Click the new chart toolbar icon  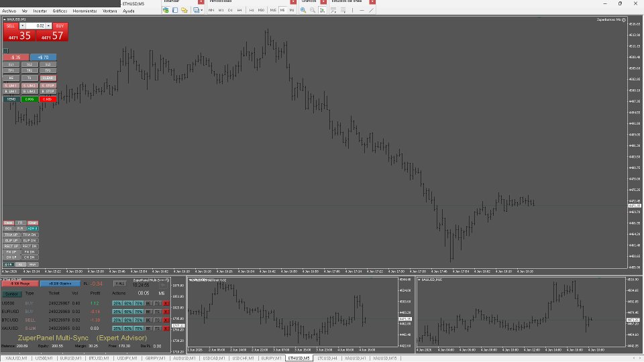tap(166, 10)
